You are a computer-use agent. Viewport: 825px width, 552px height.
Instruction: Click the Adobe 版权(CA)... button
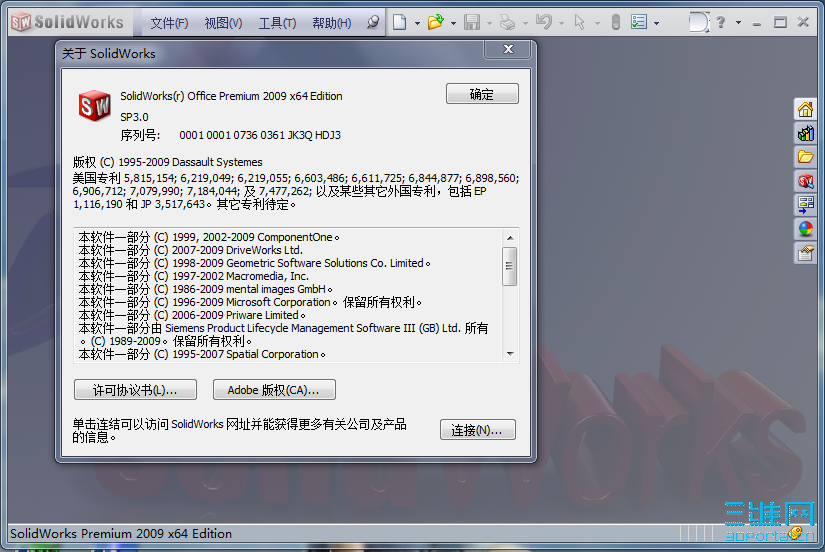pyautogui.click(x=274, y=390)
